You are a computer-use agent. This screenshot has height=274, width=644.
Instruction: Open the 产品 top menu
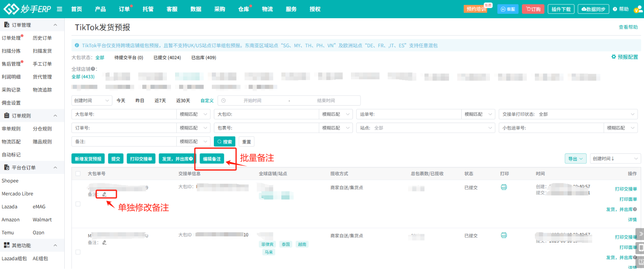click(x=100, y=9)
